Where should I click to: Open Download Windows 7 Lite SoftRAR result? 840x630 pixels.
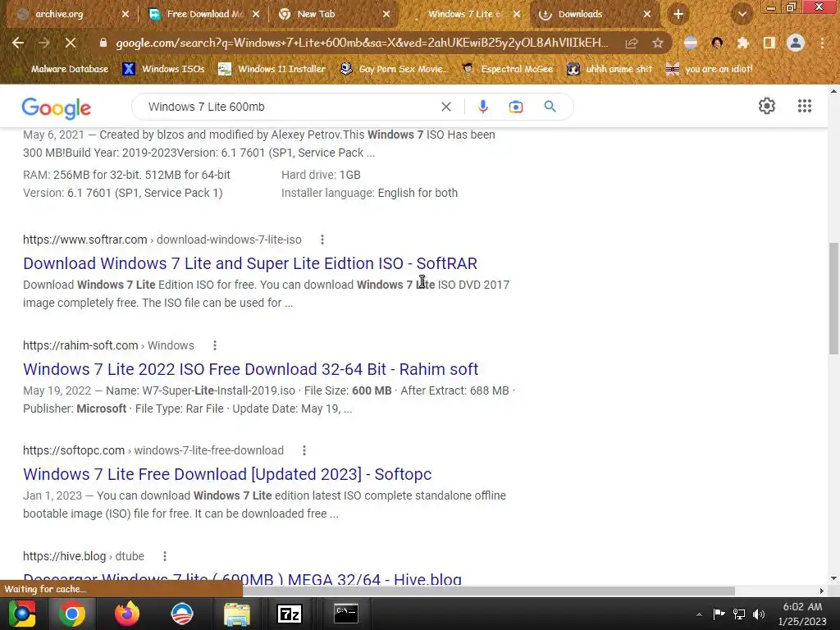(249, 263)
